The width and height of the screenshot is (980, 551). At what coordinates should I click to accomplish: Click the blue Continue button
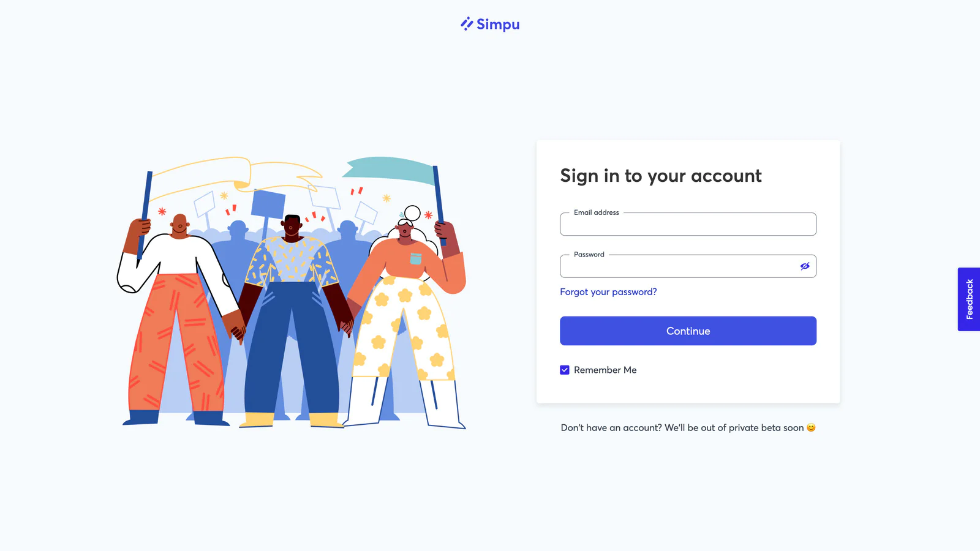(x=688, y=331)
